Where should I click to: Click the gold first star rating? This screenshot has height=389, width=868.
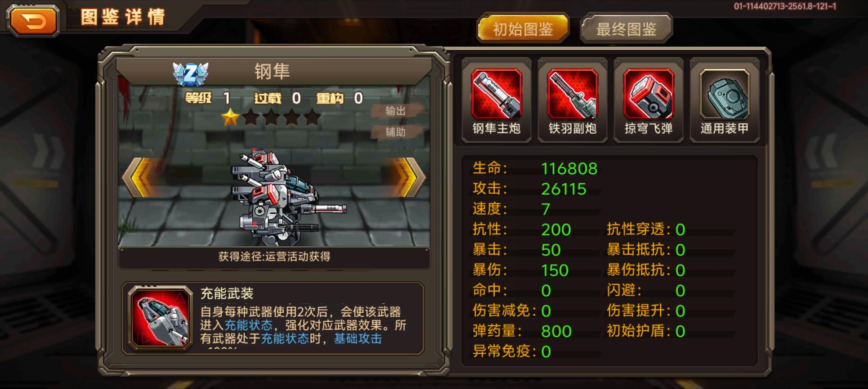tap(230, 117)
